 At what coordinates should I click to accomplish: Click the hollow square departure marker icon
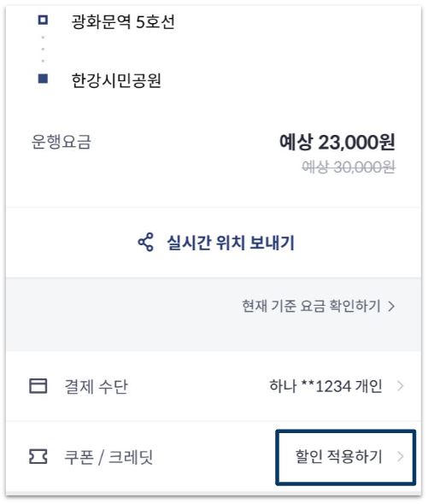point(43,21)
